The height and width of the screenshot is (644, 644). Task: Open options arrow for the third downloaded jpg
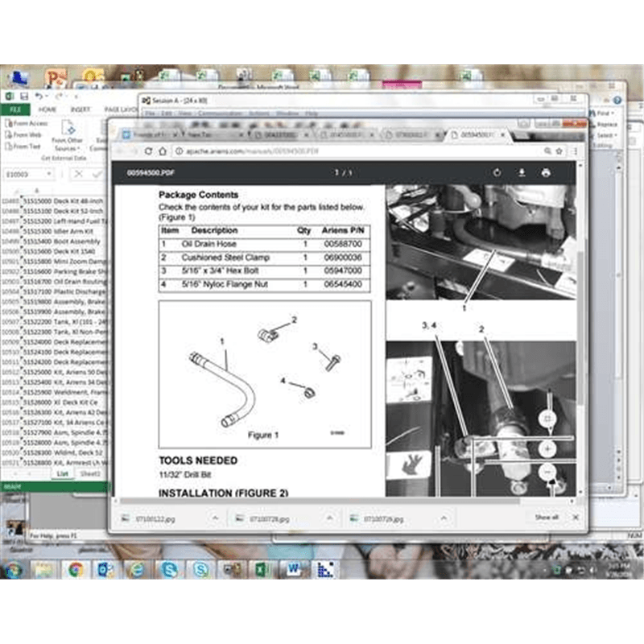click(x=444, y=518)
